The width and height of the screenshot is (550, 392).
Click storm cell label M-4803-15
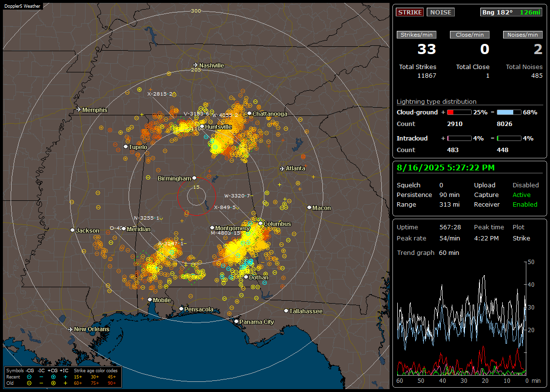click(226, 233)
